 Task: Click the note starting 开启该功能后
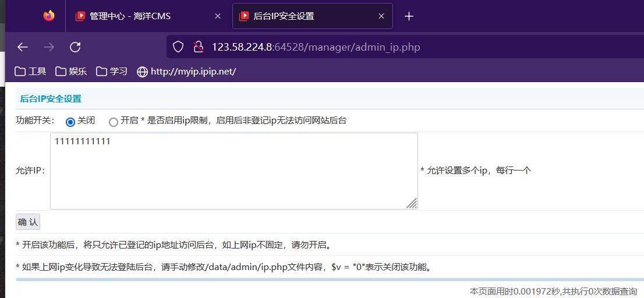coord(174,245)
